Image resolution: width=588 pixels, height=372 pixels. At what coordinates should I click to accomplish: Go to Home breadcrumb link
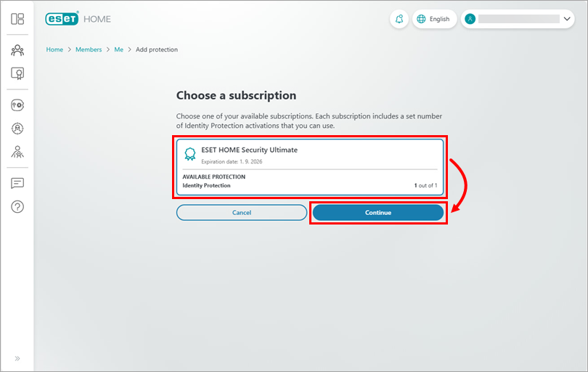[x=54, y=49]
